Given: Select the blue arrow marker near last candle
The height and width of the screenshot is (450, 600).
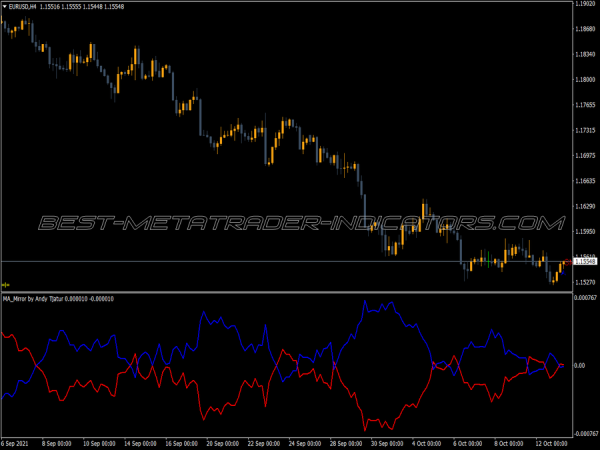Looking at the screenshot, I should [x=563, y=272].
